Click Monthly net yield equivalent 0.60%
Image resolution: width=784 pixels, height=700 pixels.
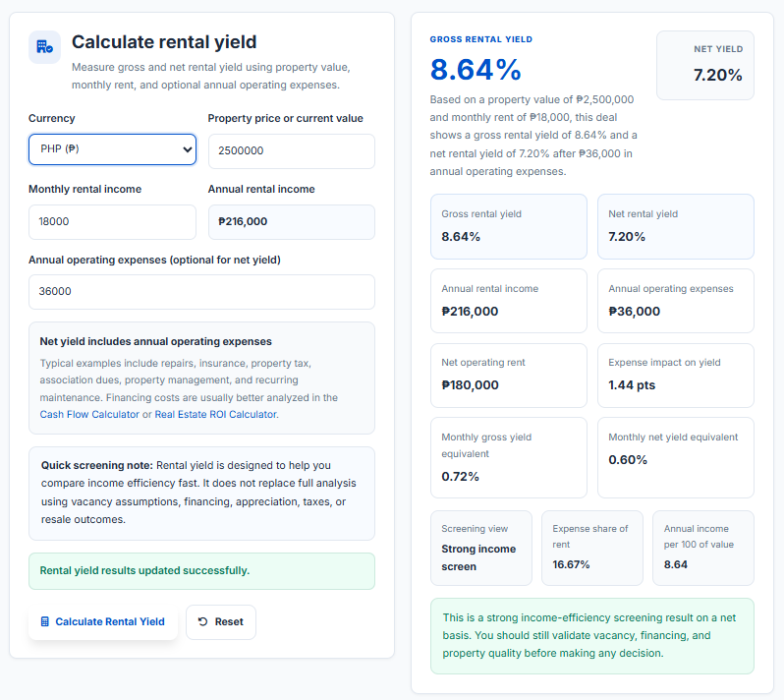coord(676,457)
